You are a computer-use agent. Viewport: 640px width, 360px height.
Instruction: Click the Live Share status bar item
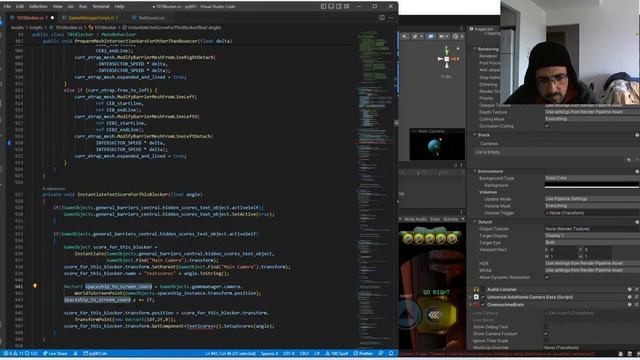tap(55, 353)
